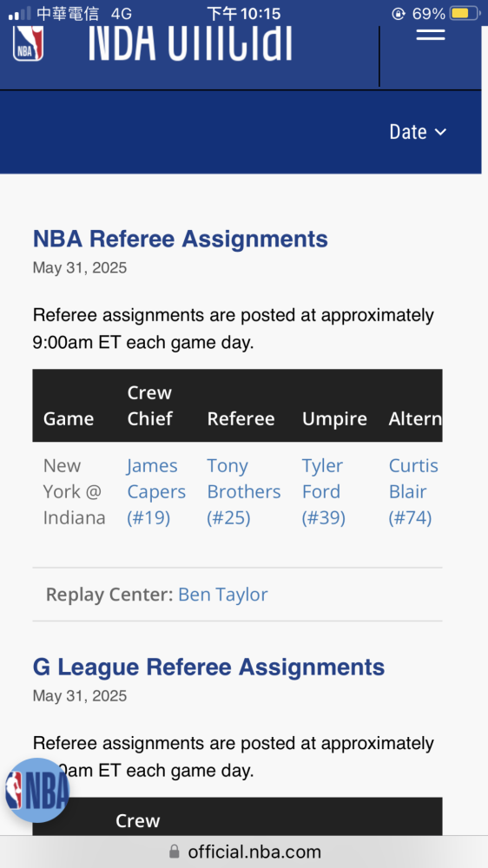
Task: Open Tyler Ford (#39) referee link
Action: pos(324,491)
